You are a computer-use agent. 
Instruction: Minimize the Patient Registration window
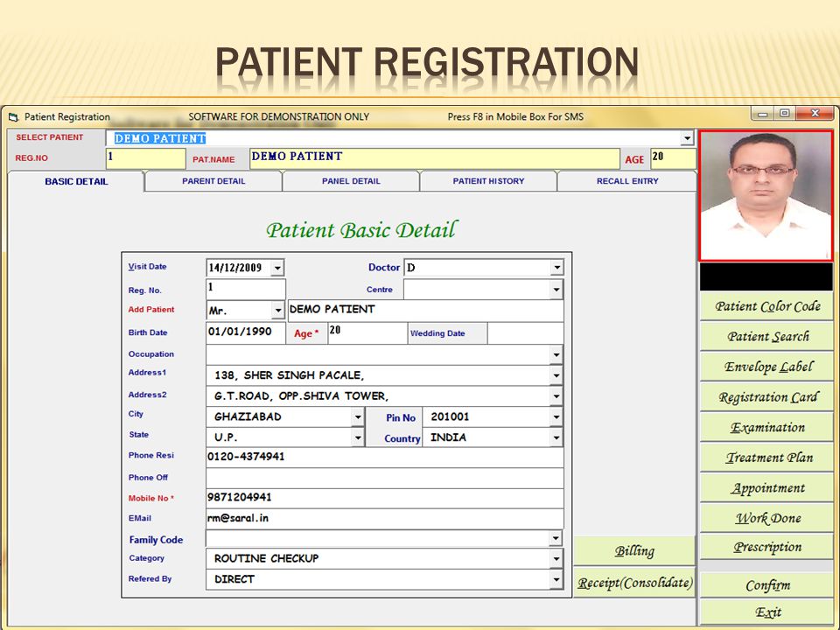tap(762, 114)
